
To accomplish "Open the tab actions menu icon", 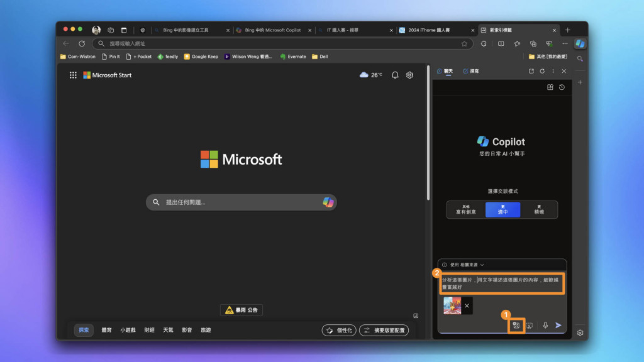I will [124, 30].
